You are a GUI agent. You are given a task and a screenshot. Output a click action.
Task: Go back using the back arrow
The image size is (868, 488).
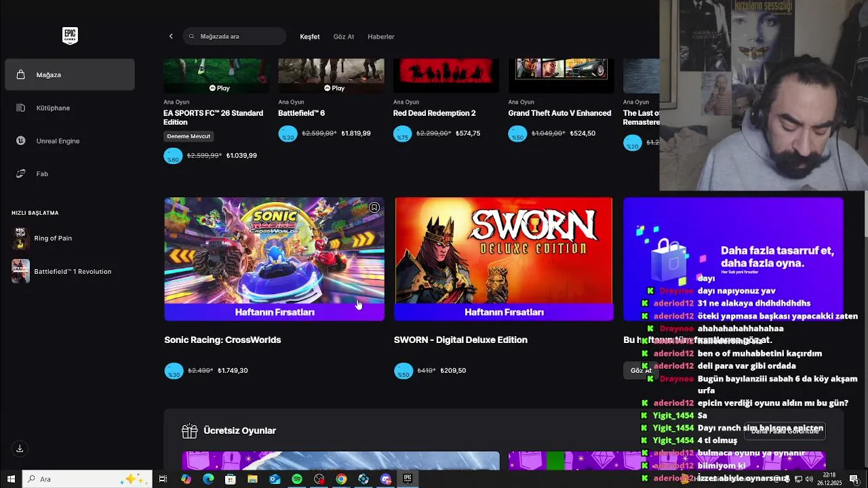point(171,37)
